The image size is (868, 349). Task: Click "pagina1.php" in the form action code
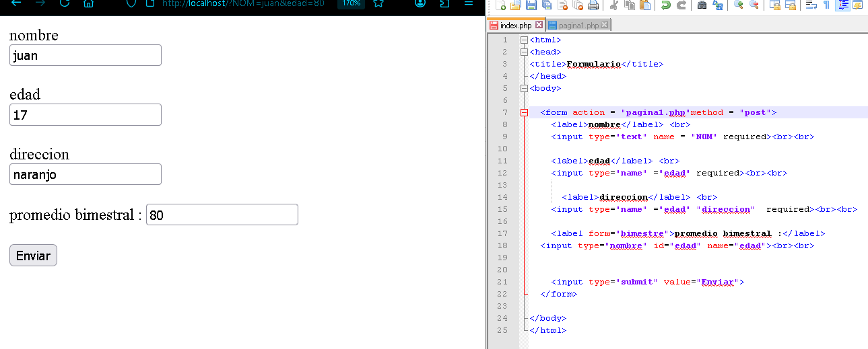pos(656,112)
